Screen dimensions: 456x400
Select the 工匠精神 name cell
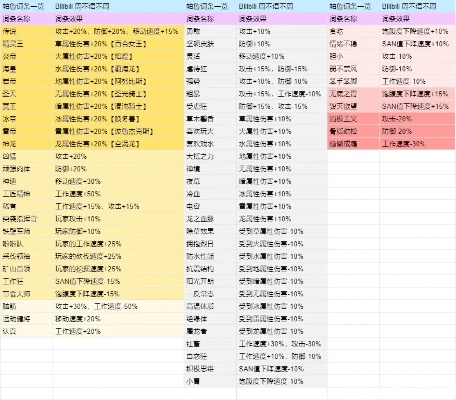point(26,194)
